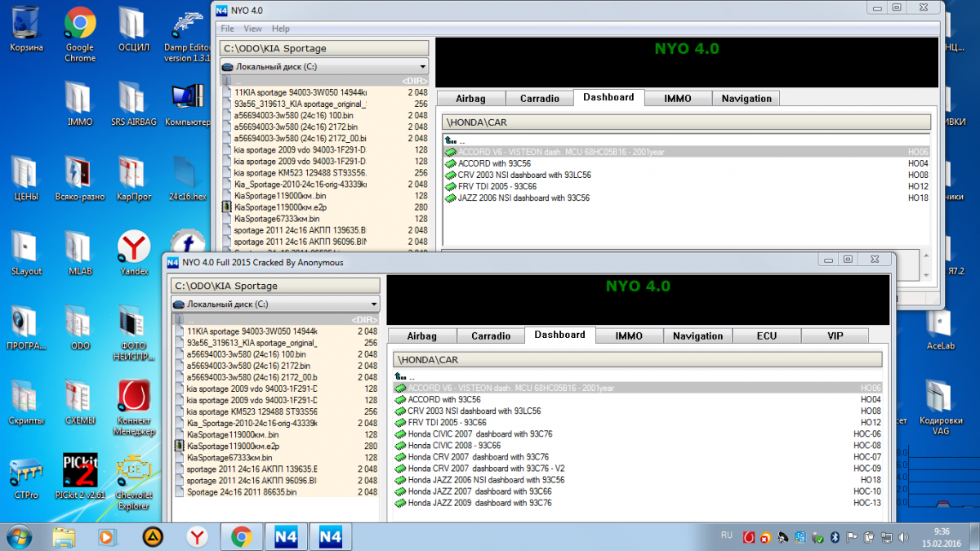980x551 pixels.
Task: Open the 24c16.hex file on the desktop
Action: point(188,180)
